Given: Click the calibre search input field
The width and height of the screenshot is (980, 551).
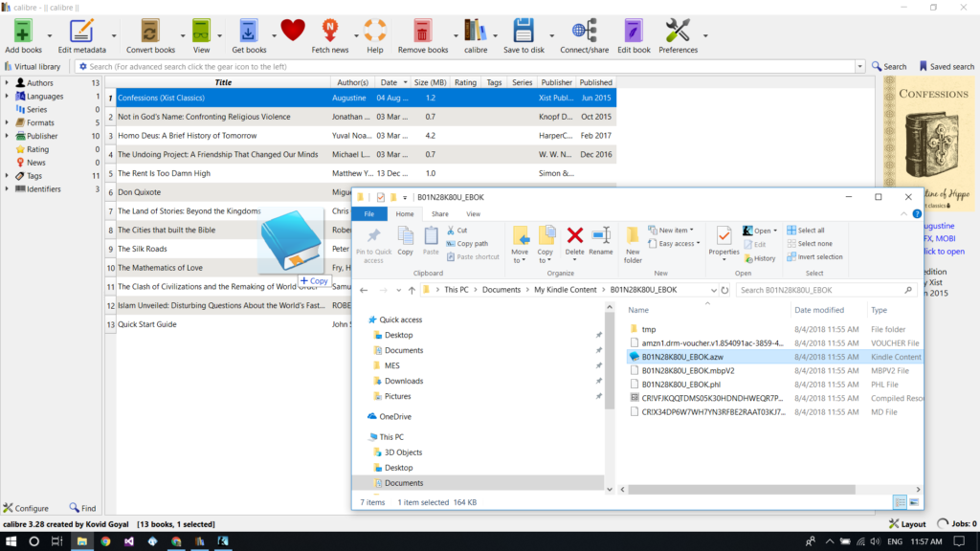Looking at the screenshot, I should [x=469, y=67].
